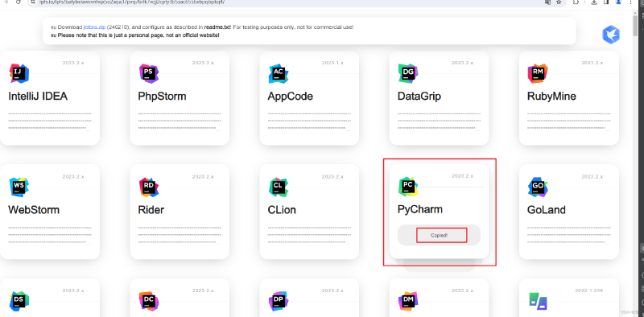The width and height of the screenshot is (644, 317).
Task: Click the 2023.1.x version on AppCode card
Action: [332, 63]
